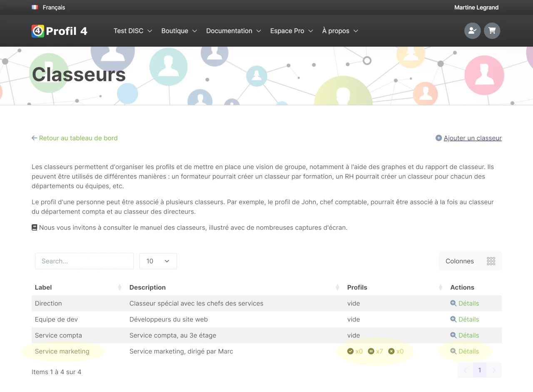Click the magnifier icon for Direction row

click(453, 303)
